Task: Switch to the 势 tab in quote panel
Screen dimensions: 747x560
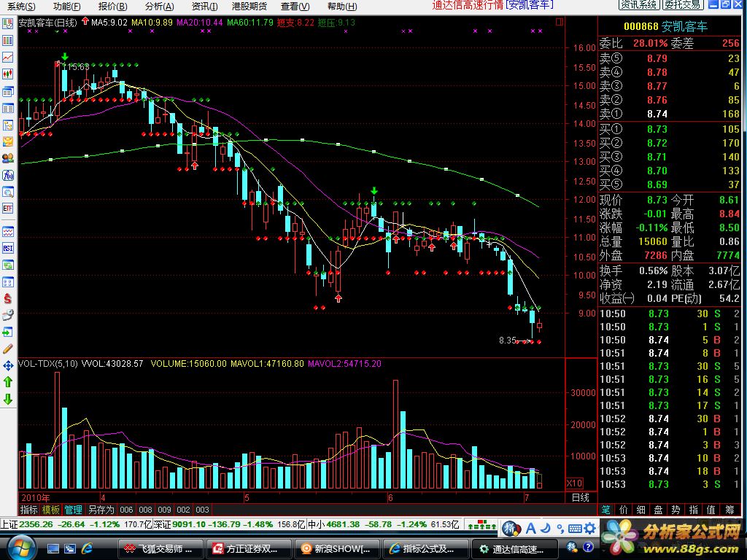Action: point(676,510)
